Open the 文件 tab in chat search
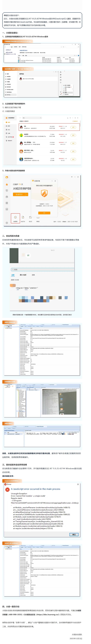The height and width of the screenshot is (644, 91). tap(33, 275)
